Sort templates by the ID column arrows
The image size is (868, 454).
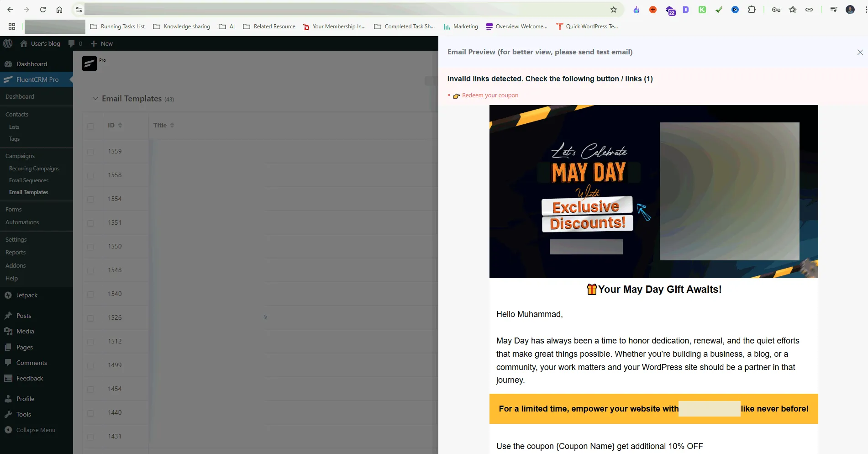point(120,125)
